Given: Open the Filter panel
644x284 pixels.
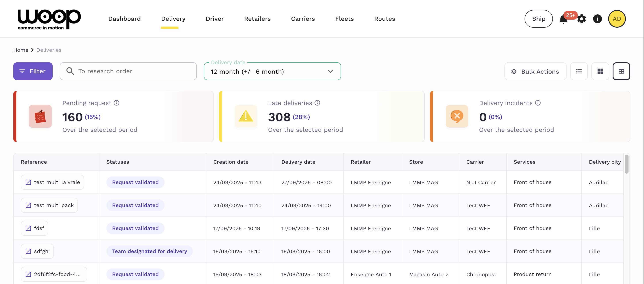Looking at the screenshot, I should (33, 71).
